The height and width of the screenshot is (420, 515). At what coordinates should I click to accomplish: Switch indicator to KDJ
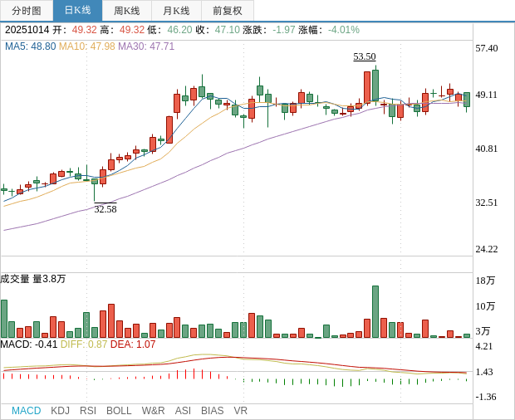(60, 411)
